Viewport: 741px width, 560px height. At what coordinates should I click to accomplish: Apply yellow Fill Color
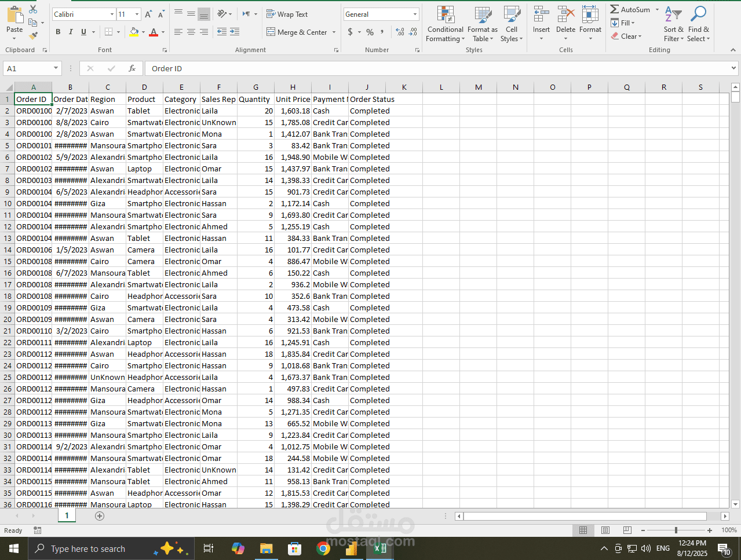pyautogui.click(x=134, y=32)
